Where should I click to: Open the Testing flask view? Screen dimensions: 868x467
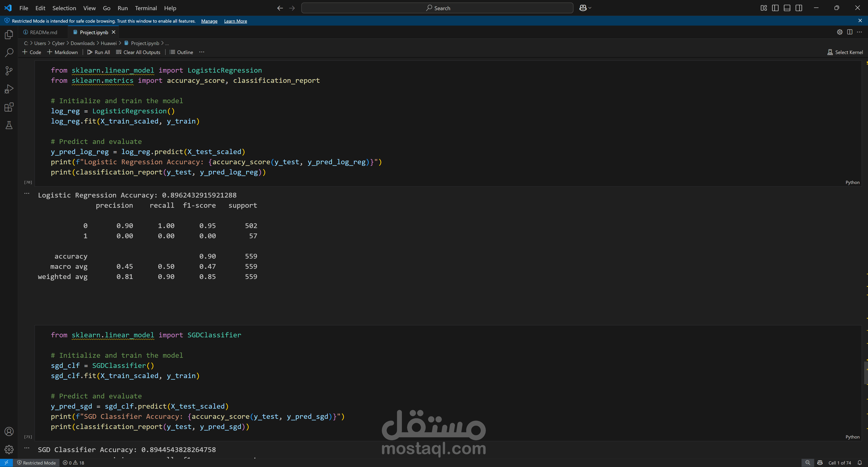[9, 125]
